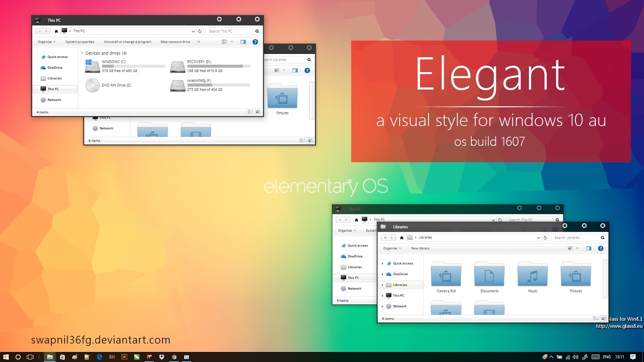644x362 pixels.
Task: Click the magnifier in the Camera Roll Libraries window
Action: (x=603, y=238)
